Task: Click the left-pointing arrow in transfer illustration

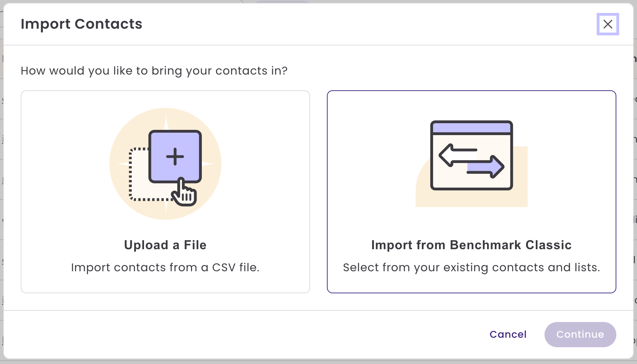Action: point(458,156)
